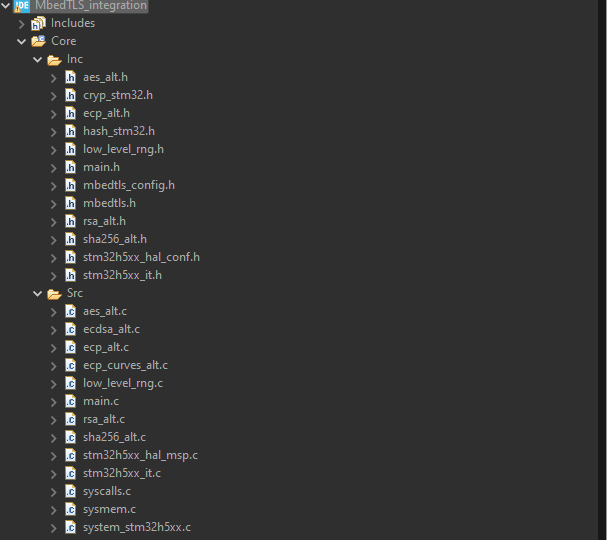Collapse the Src folder
The height and width of the screenshot is (540, 607).
[x=38, y=293]
